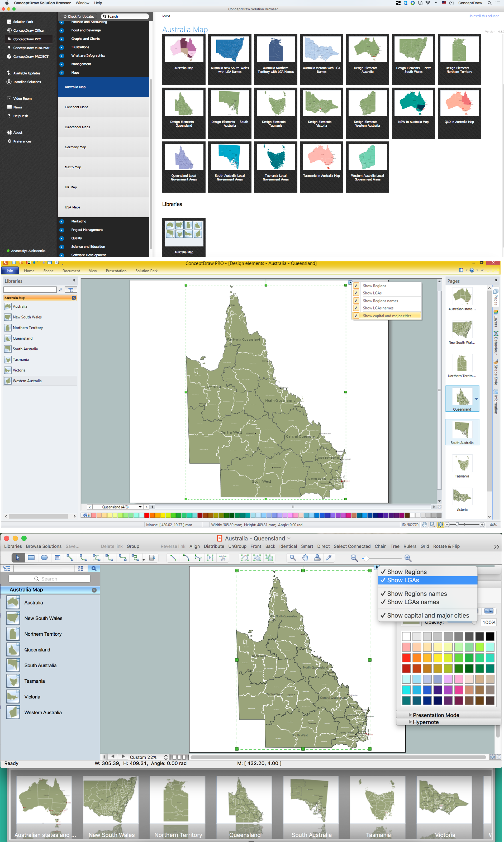The height and width of the screenshot is (847, 504).
Task: Click Browse Solutions in Mac toolbar
Action: (44, 546)
